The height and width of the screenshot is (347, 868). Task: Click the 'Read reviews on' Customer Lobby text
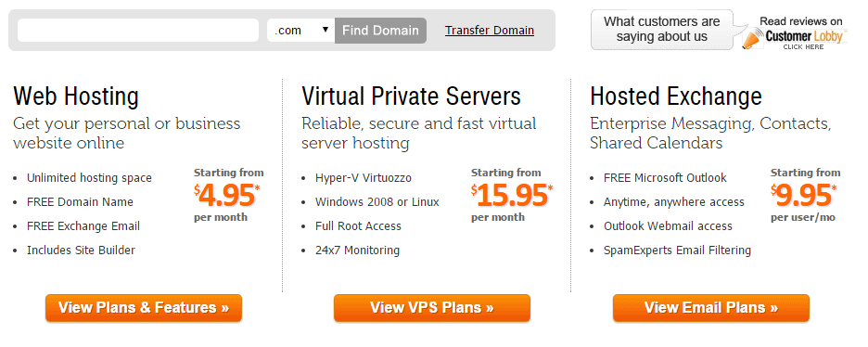tap(800, 21)
